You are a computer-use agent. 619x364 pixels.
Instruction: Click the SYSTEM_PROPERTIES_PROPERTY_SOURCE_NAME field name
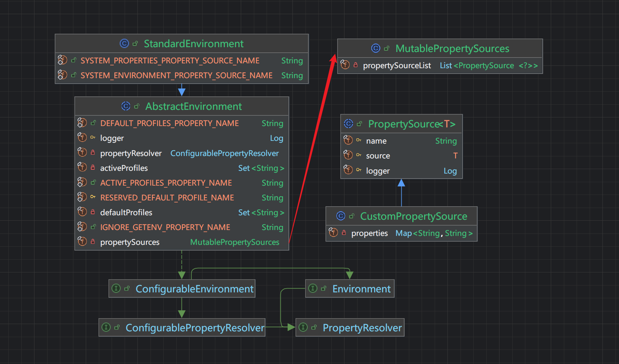coord(170,61)
